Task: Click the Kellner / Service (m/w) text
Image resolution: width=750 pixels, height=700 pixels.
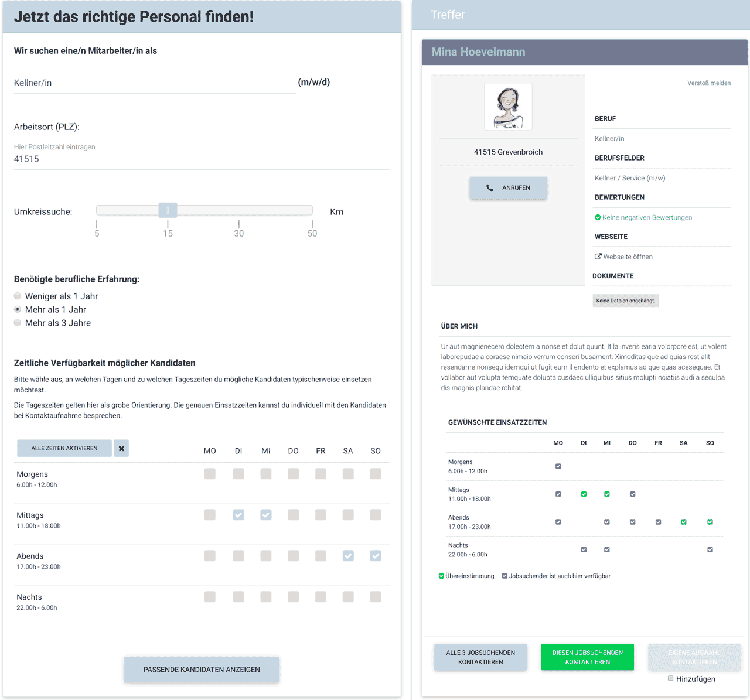Action: point(630,178)
